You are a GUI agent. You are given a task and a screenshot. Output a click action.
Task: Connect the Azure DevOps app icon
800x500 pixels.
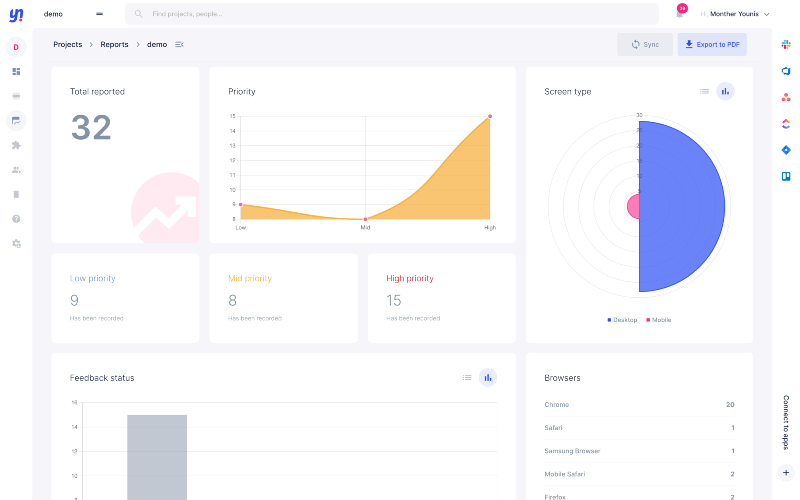[x=786, y=71]
